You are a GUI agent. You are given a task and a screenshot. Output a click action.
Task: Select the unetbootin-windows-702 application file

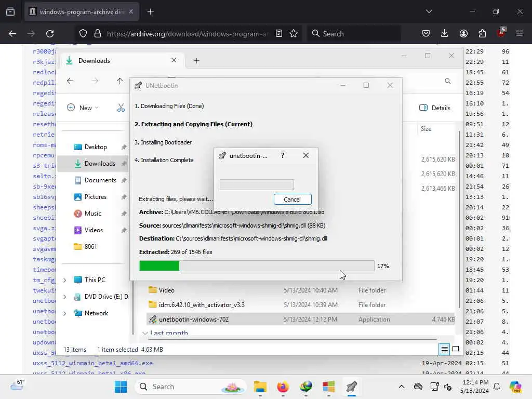point(300,320)
